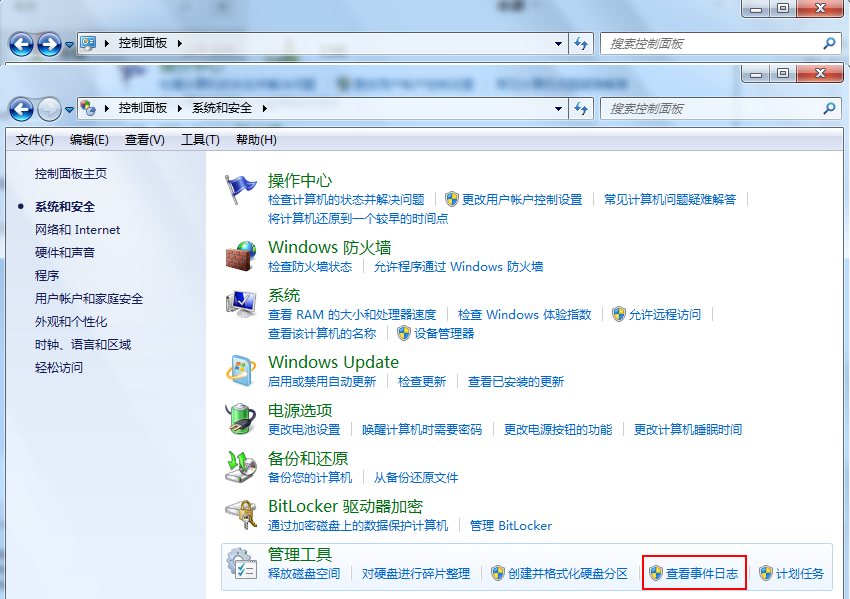Click 操作中心 heading
The width and height of the screenshot is (850, 599).
point(300,181)
